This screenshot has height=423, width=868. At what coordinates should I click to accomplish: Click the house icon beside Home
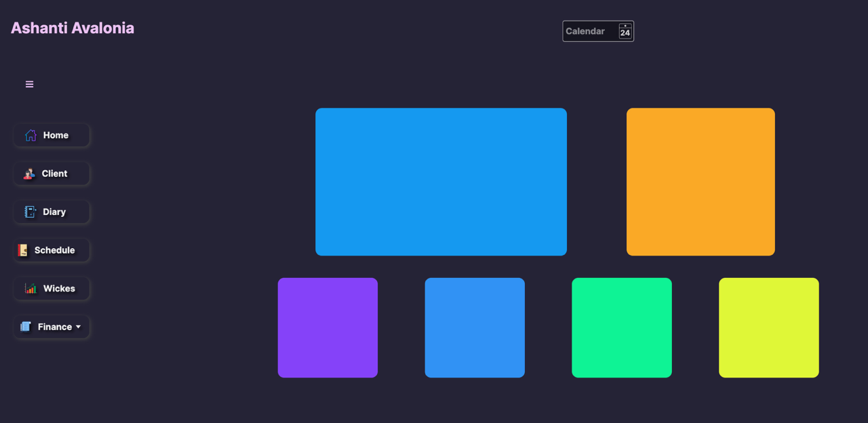pos(31,136)
